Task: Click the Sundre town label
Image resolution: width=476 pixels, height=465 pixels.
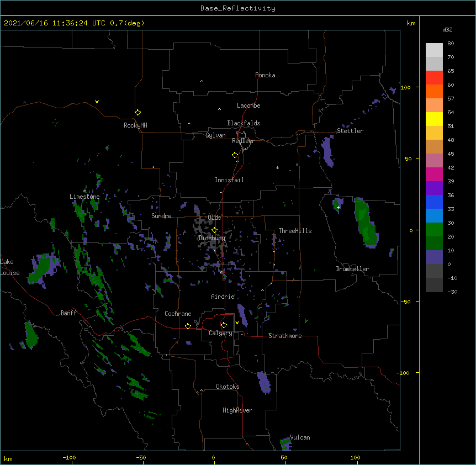Action: [161, 216]
